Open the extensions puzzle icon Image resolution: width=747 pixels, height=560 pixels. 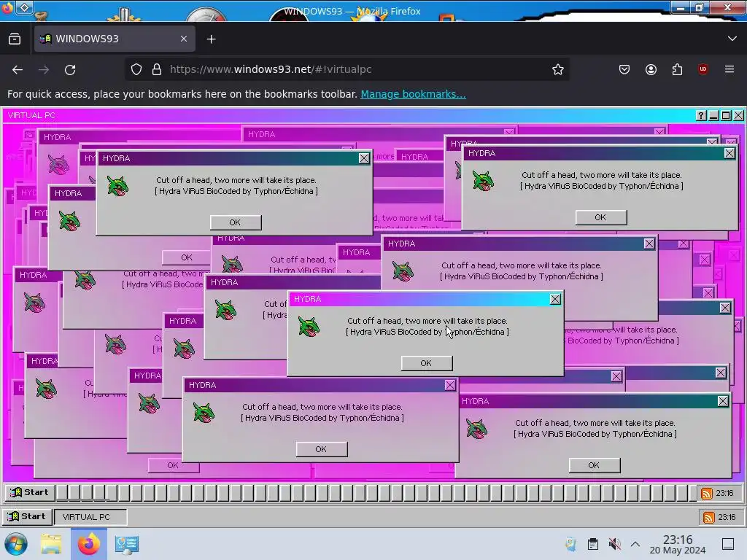(677, 69)
